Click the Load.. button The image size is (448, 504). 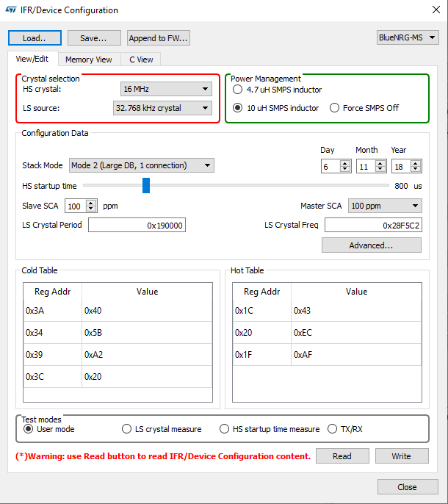coord(35,38)
